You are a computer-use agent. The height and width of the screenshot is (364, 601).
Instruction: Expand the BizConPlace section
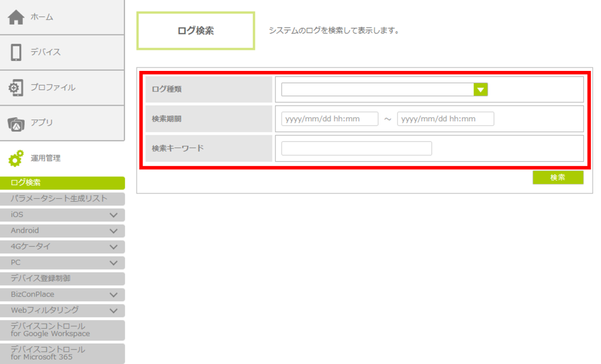pyautogui.click(x=114, y=295)
